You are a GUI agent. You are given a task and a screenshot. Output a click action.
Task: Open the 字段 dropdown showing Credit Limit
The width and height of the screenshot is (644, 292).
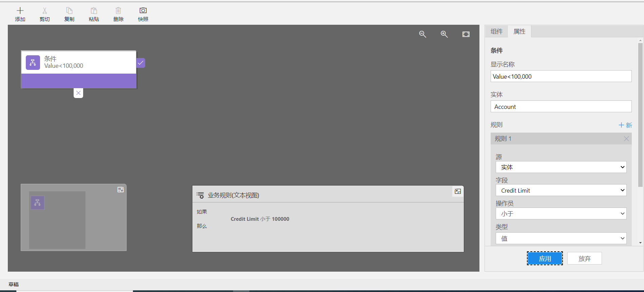pyautogui.click(x=561, y=190)
